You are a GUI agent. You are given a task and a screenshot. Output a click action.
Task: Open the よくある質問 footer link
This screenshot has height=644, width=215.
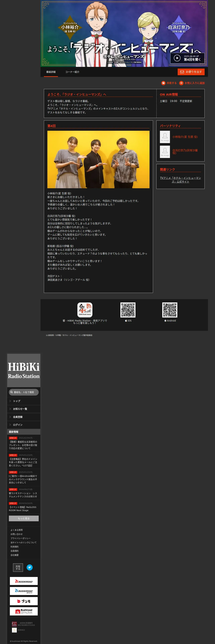pyautogui.click(x=17, y=530)
